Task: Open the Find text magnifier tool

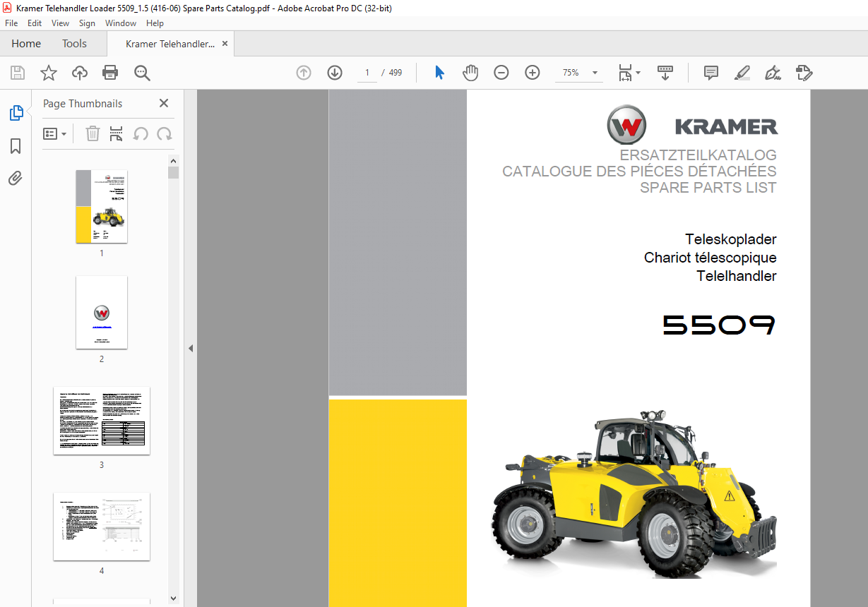Action: click(142, 73)
